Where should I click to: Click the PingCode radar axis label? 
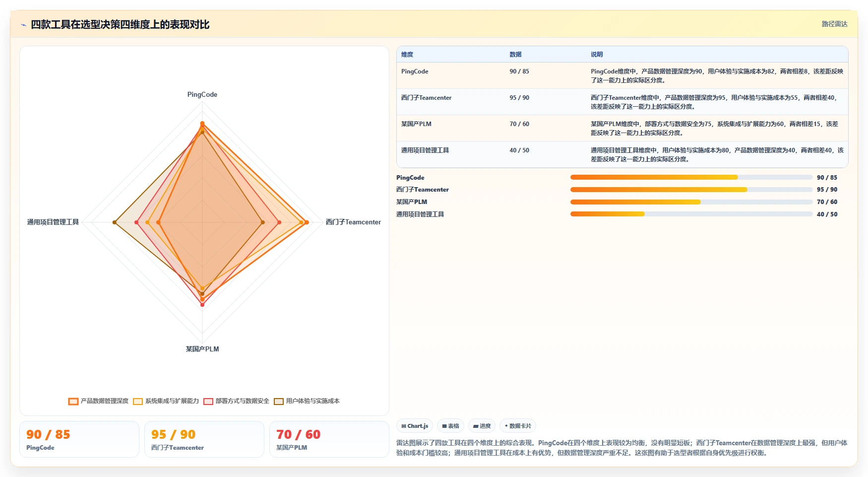click(x=202, y=94)
